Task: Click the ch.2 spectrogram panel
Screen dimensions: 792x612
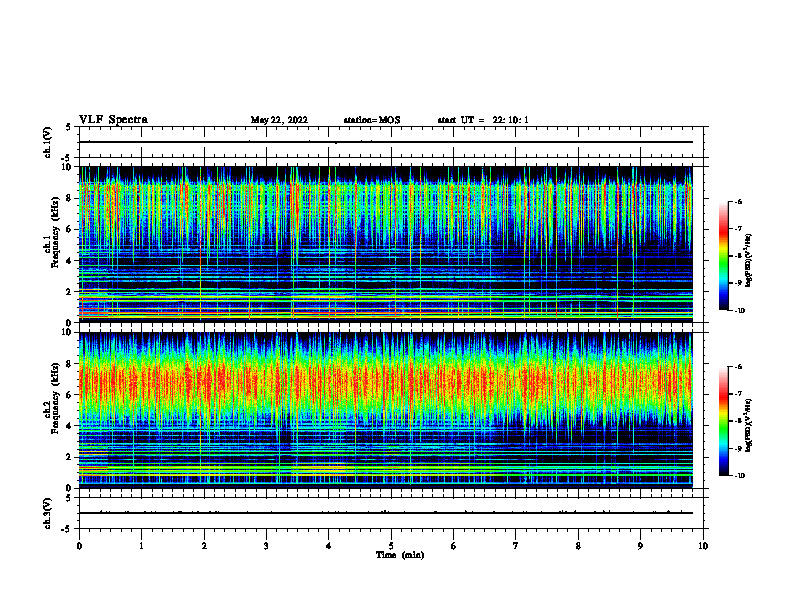Action: pos(386,410)
